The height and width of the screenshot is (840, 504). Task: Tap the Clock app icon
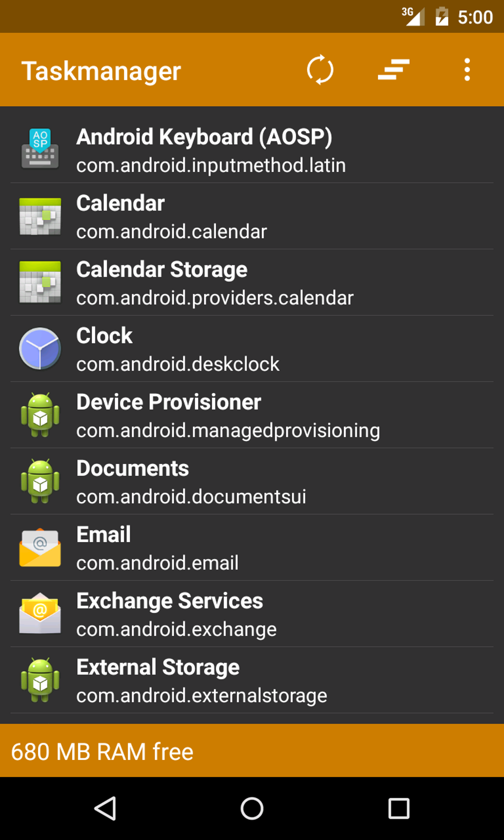pos(40,349)
